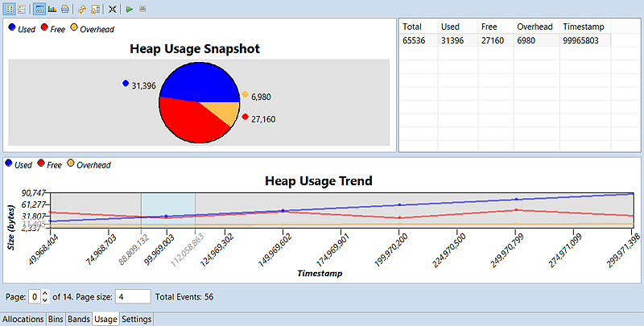Image resolution: width=644 pixels, height=326 pixels.
Task: Switch to the Allocations tab
Action: pyautogui.click(x=23, y=320)
